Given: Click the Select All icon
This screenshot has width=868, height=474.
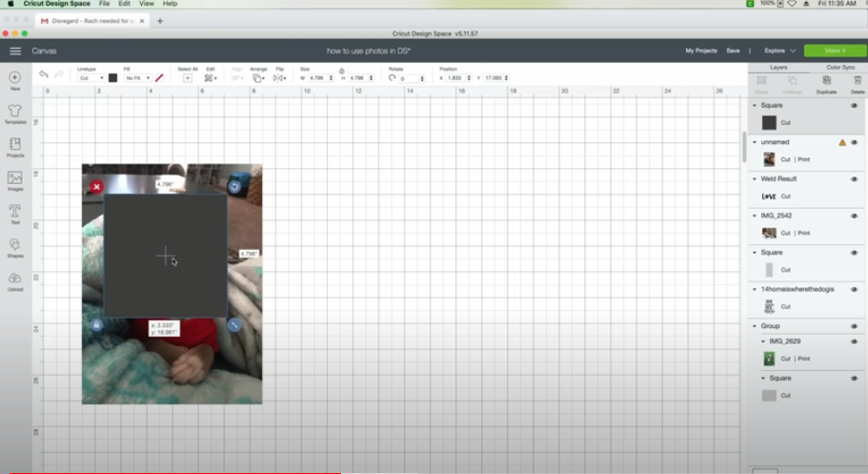Looking at the screenshot, I should (188, 78).
